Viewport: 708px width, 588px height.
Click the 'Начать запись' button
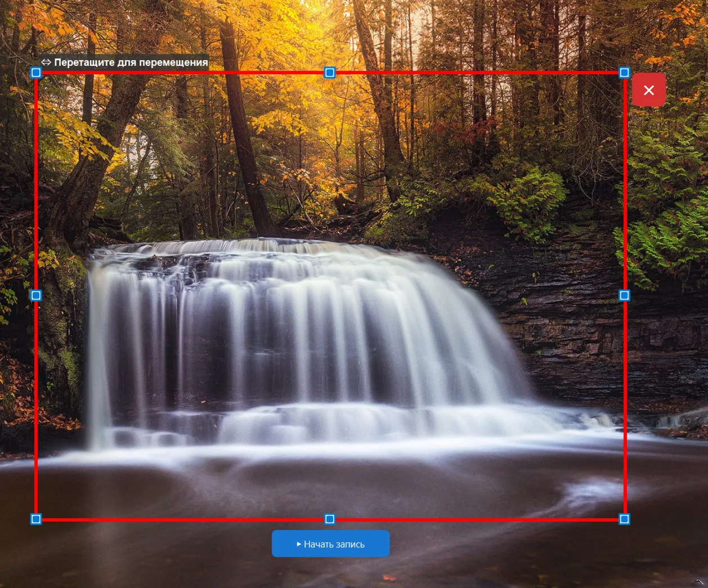330,544
